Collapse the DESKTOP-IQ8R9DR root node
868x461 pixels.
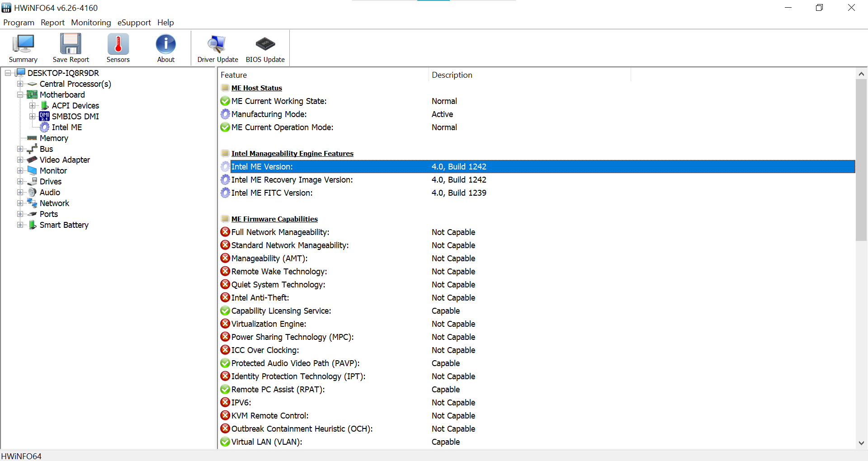8,73
